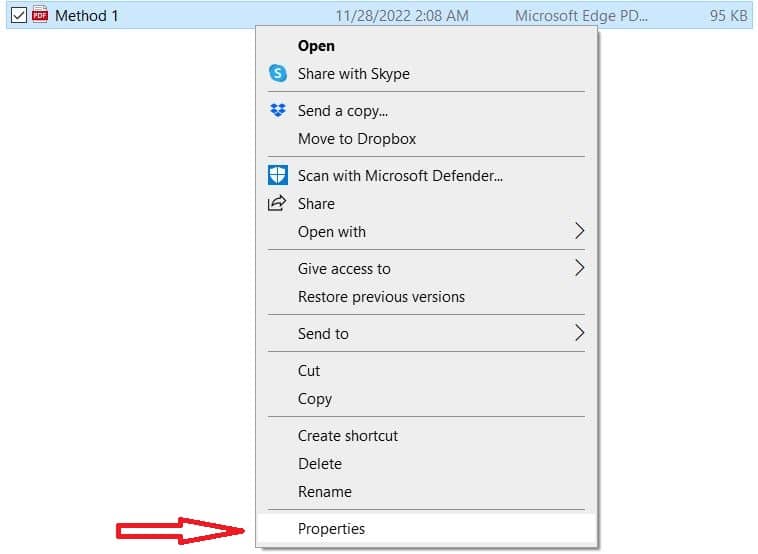Select the Share menu entry
Image resolution: width=758 pixels, height=554 pixels.
(x=426, y=204)
